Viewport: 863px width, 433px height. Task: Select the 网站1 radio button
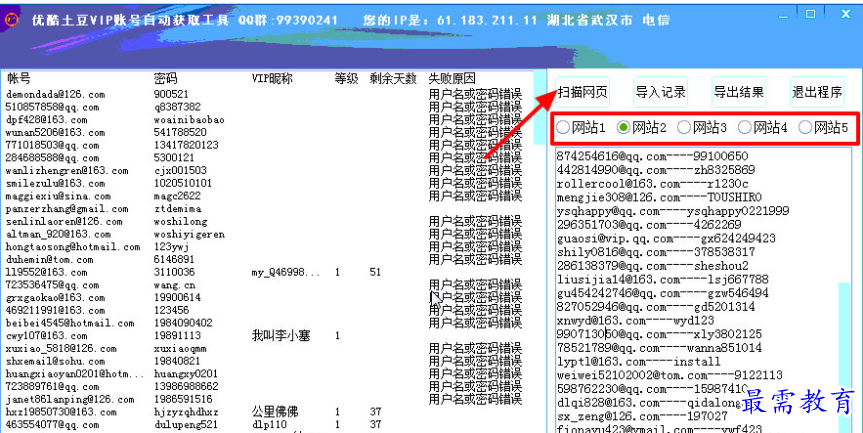[562, 128]
